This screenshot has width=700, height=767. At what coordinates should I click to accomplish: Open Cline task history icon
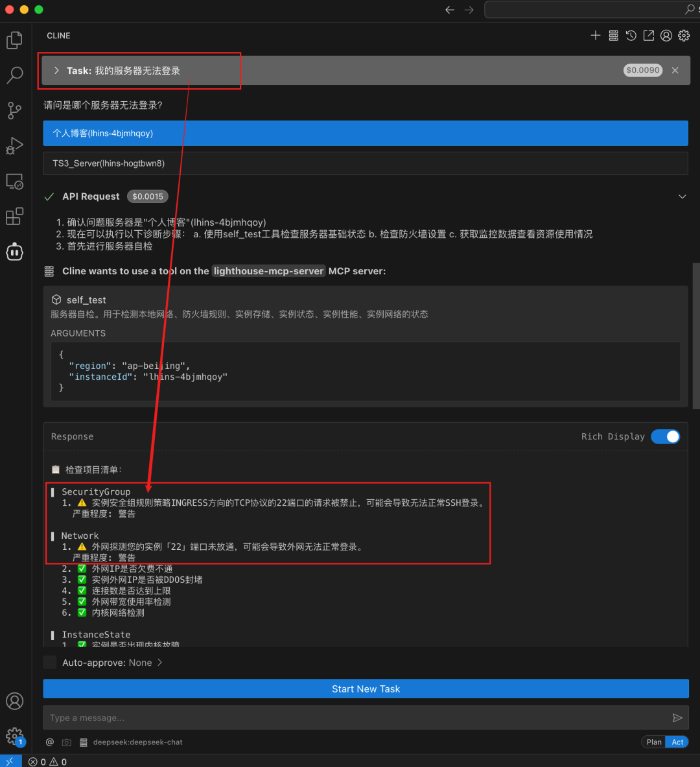click(x=631, y=35)
